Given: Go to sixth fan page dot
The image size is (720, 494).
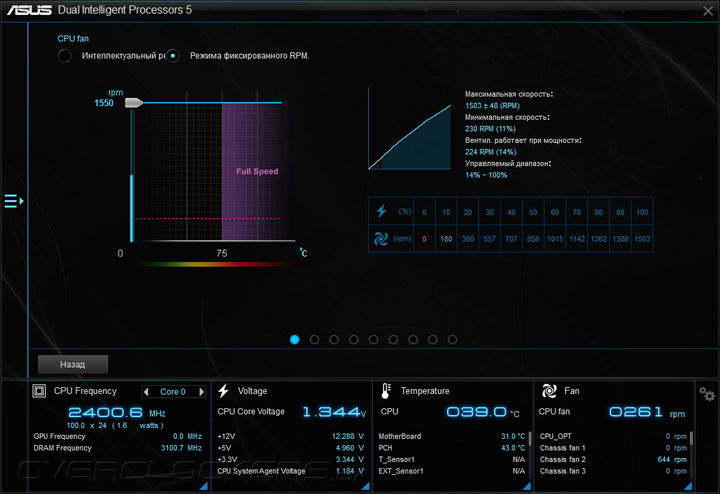Looking at the screenshot, I should [x=394, y=339].
